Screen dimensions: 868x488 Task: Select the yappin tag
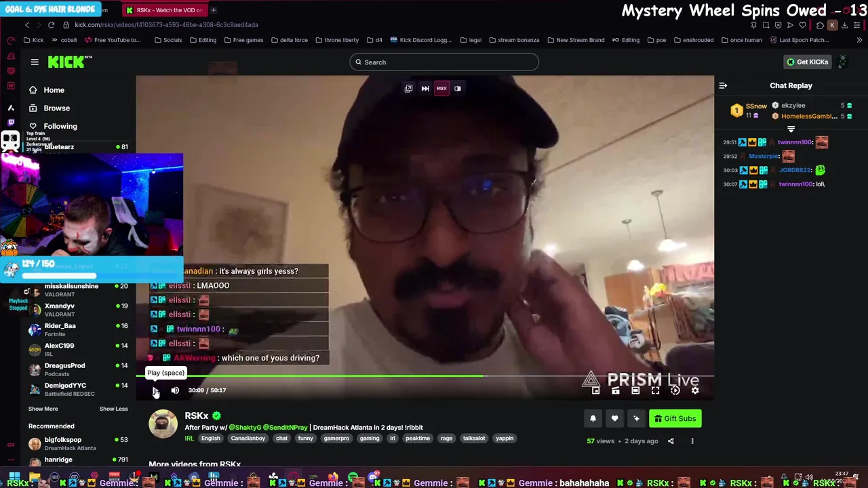505,439
